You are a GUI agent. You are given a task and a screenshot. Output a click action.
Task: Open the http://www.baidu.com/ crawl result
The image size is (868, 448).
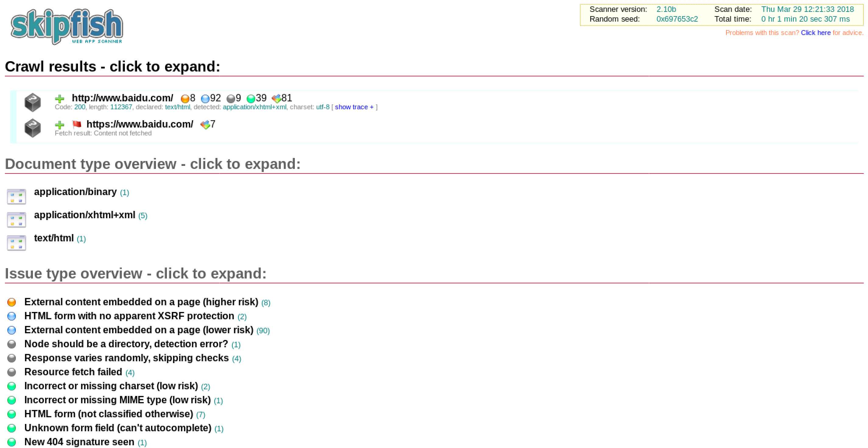click(122, 98)
